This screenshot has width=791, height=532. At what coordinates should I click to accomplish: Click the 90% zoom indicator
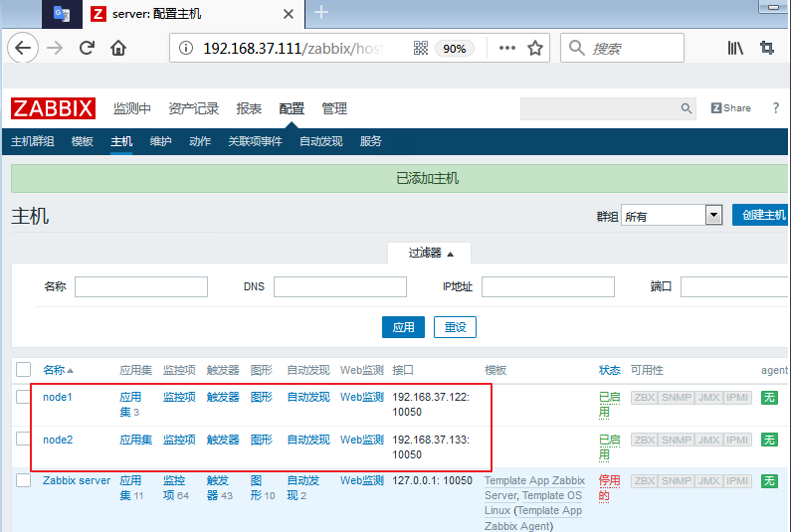point(454,49)
